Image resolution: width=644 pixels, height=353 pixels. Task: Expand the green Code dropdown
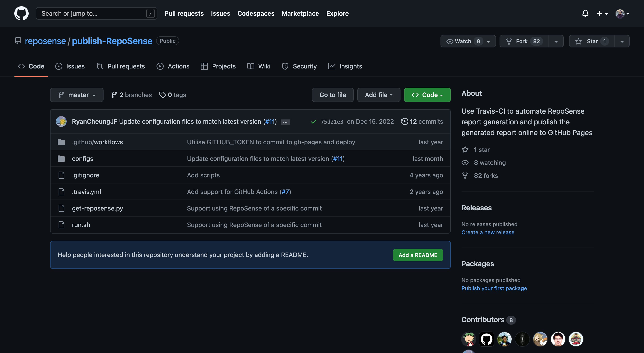click(427, 95)
